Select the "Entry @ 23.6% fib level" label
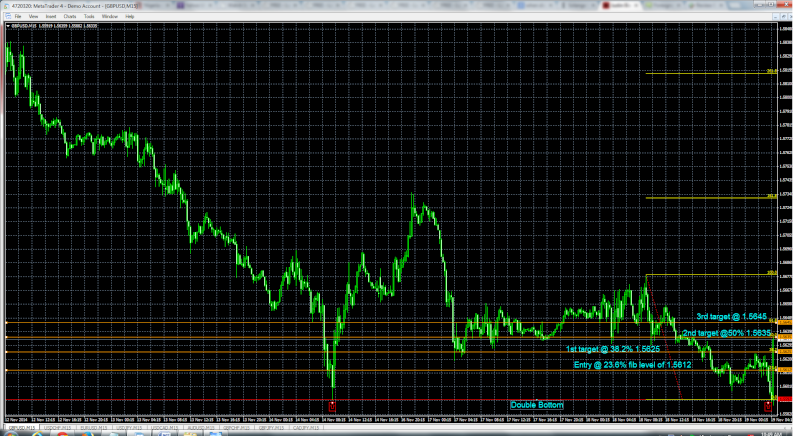 click(x=632, y=365)
